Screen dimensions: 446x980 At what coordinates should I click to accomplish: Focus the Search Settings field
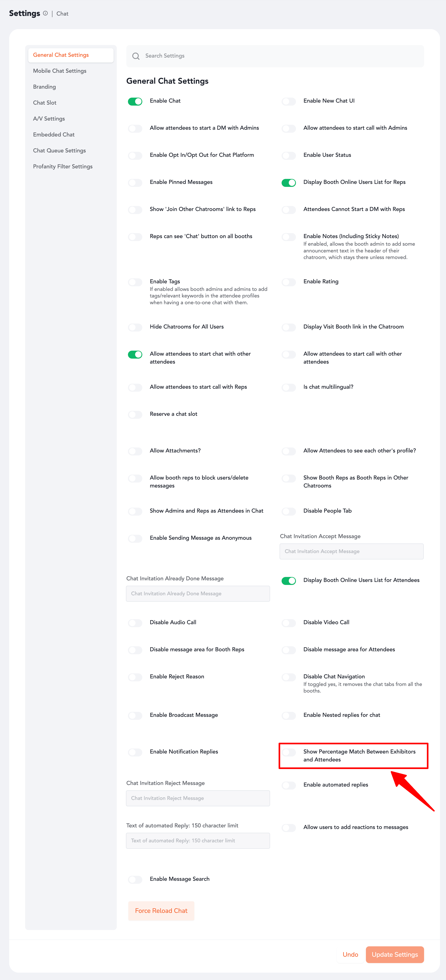(282, 56)
